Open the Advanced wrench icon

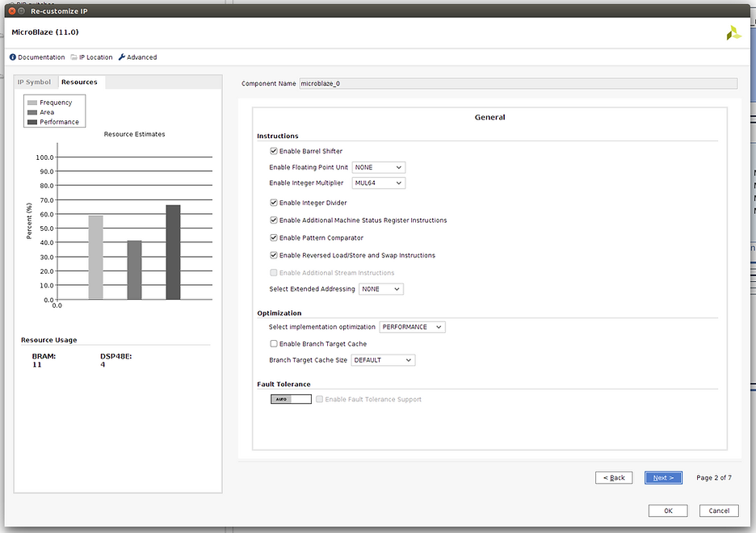(x=122, y=57)
